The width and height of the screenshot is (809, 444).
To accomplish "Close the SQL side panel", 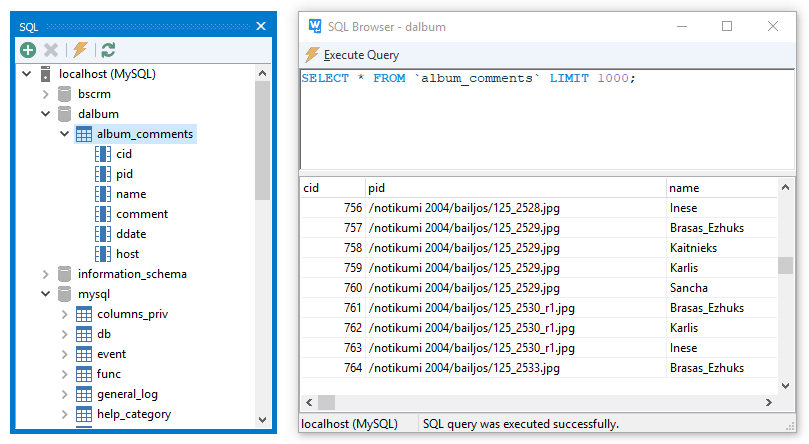I will (261, 27).
